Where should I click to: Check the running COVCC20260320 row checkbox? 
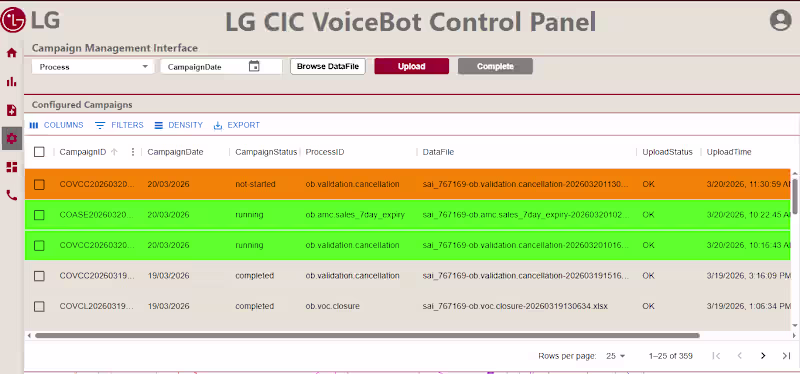(x=39, y=245)
